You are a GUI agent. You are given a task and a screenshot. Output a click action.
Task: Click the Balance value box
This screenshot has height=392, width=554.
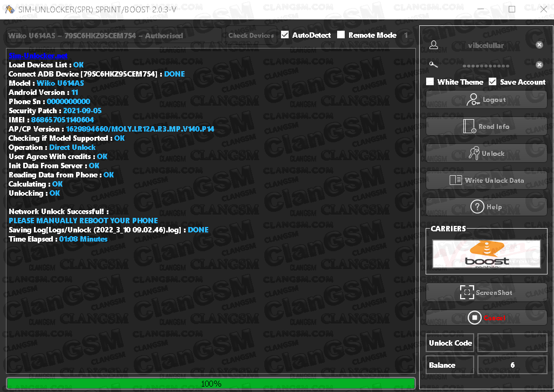512,365
